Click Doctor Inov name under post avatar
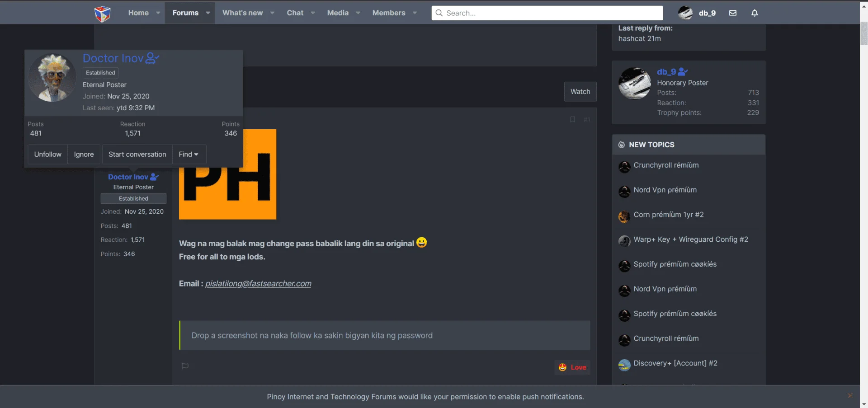Image resolution: width=868 pixels, height=408 pixels. [x=128, y=177]
